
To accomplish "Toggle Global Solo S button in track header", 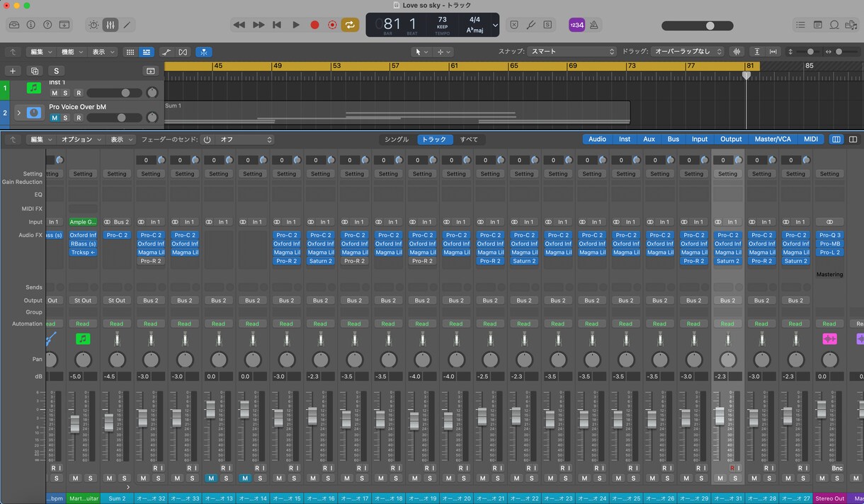I will pos(56,71).
